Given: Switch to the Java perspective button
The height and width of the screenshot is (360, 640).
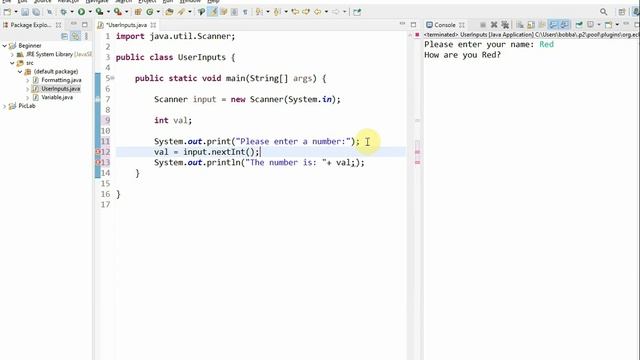Looking at the screenshot, I should (x=636, y=12).
